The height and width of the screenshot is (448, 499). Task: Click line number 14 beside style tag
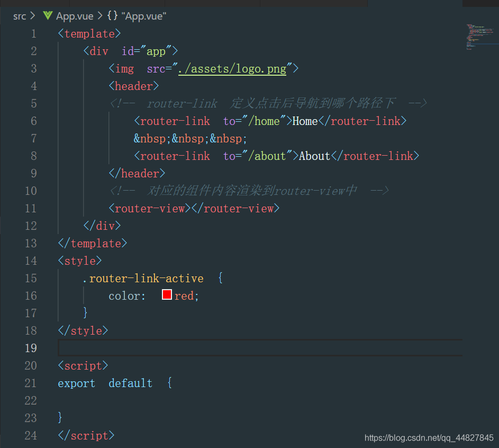click(31, 261)
